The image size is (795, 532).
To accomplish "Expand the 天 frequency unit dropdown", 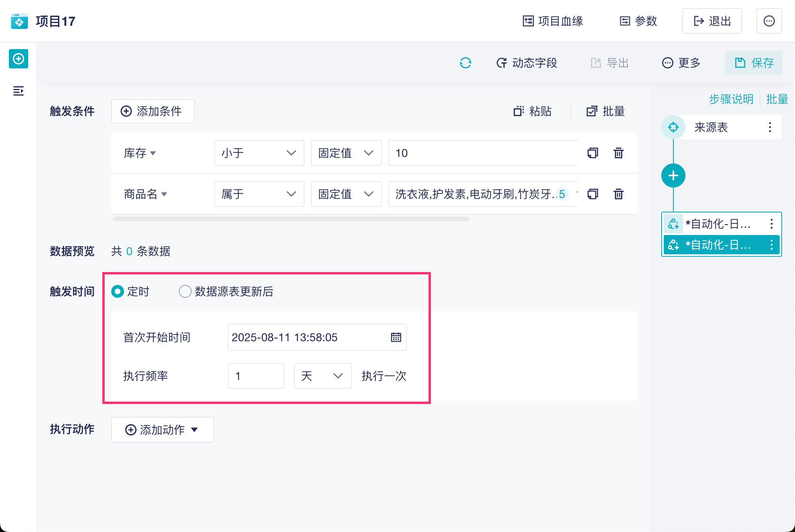I will click(x=322, y=376).
